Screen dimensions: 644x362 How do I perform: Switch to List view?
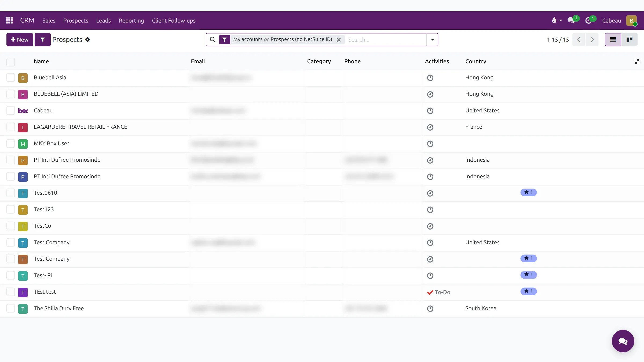pyautogui.click(x=613, y=40)
